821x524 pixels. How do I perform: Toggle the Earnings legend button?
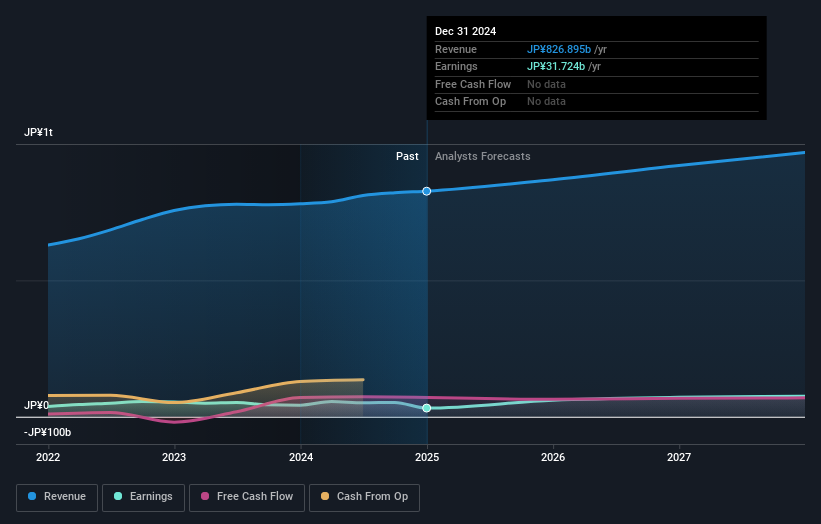[143, 497]
